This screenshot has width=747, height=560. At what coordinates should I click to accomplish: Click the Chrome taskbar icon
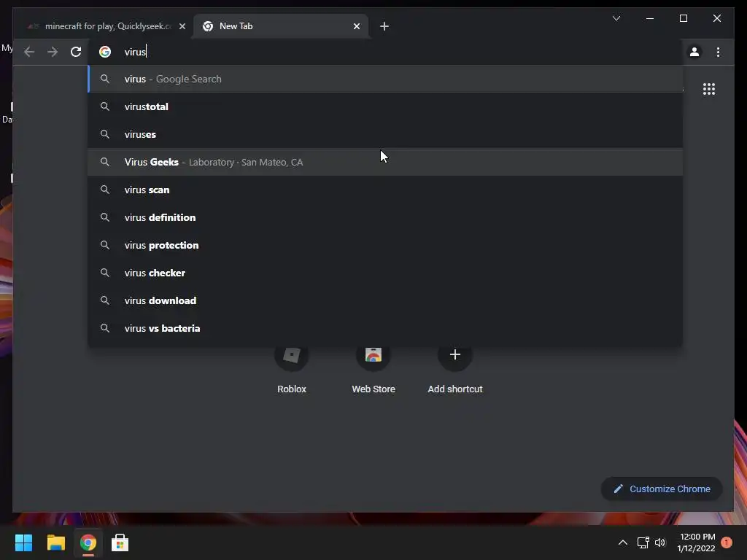pos(88,542)
